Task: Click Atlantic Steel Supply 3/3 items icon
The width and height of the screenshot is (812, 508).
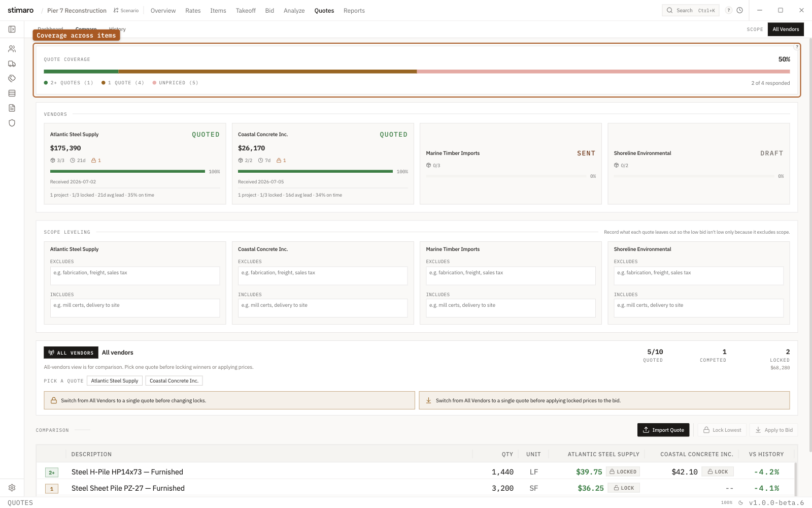Action: point(53,160)
